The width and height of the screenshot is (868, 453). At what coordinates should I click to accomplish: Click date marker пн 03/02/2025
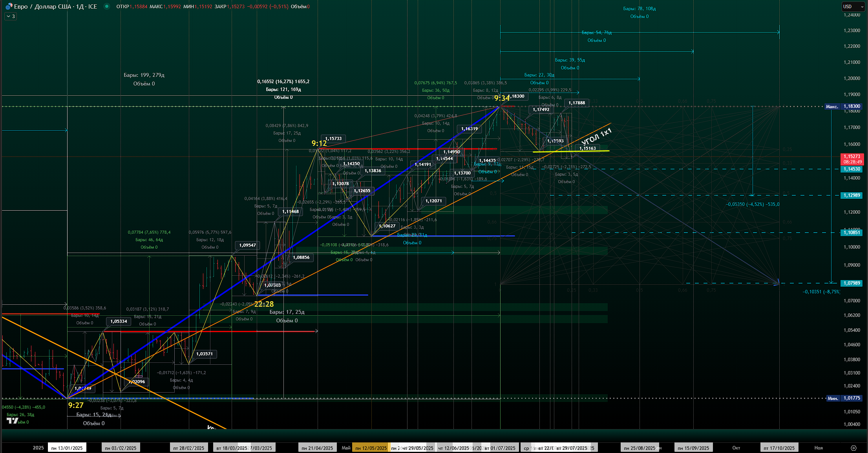click(121, 448)
